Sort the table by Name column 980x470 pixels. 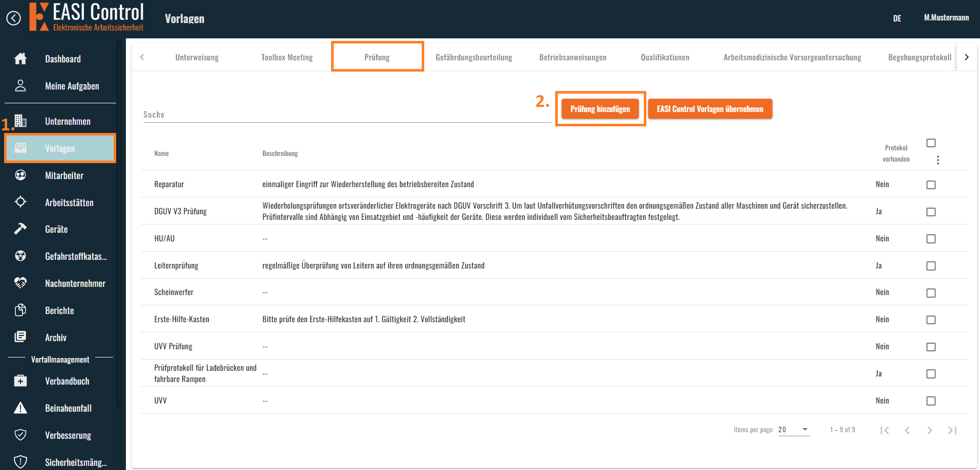pos(162,153)
